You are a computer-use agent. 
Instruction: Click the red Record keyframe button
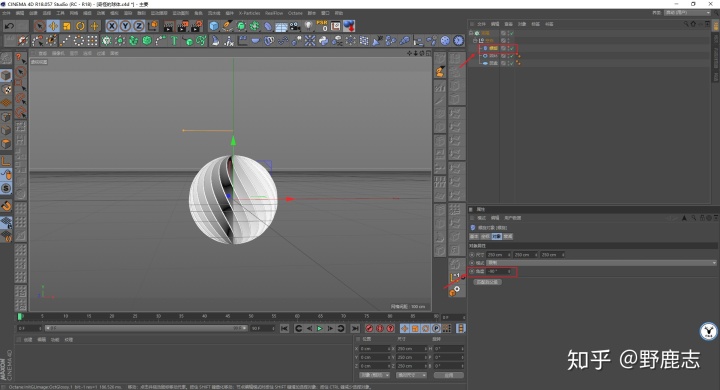369,328
